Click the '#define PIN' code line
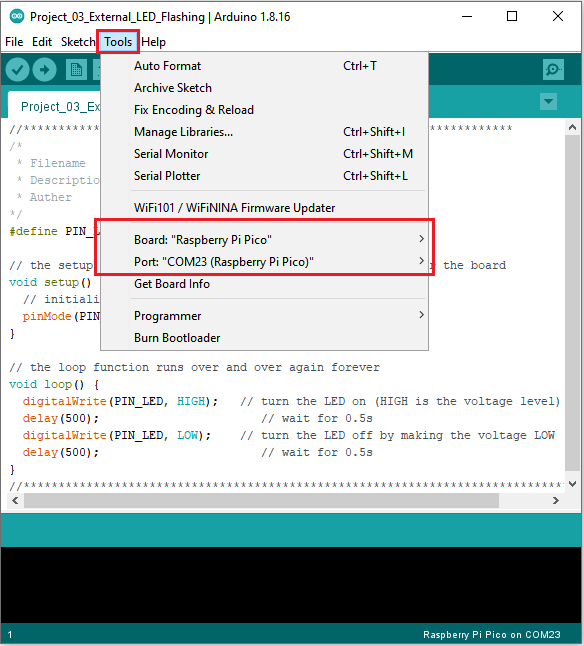This screenshot has height=646, width=584. click(54, 231)
